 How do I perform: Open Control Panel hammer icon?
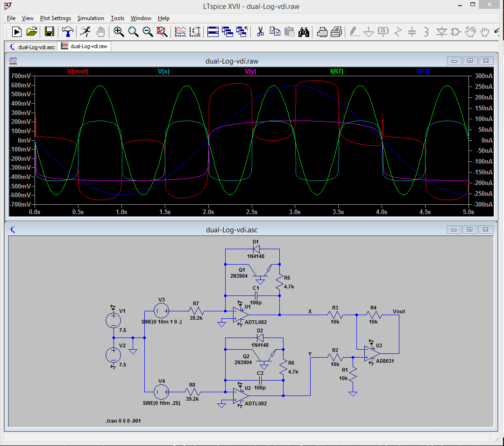point(67,32)
